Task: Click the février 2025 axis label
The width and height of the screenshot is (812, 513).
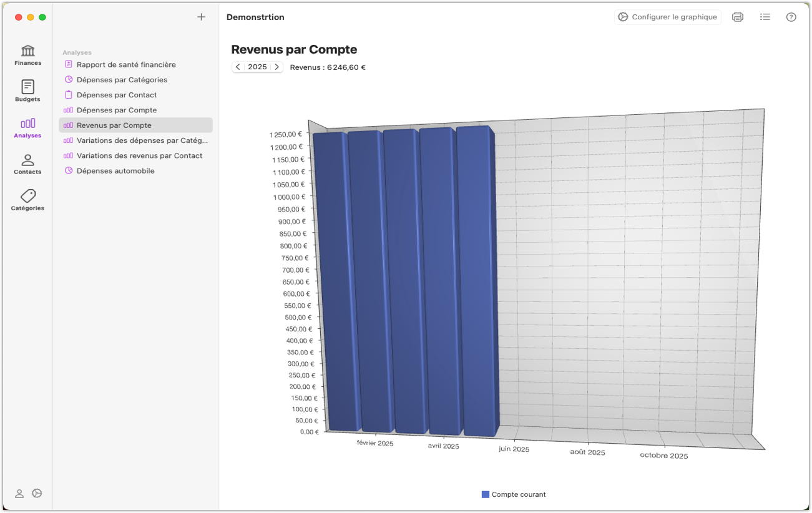Action: click(375, 443)
